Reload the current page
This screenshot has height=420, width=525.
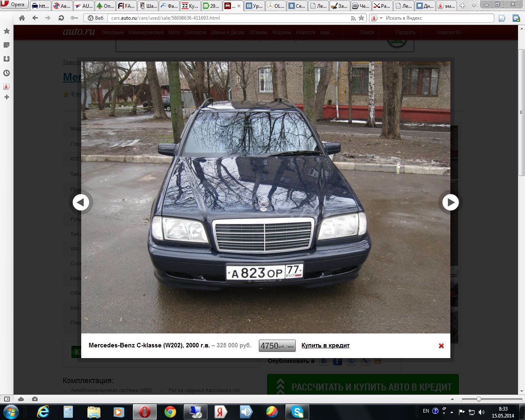click(61, 18)
